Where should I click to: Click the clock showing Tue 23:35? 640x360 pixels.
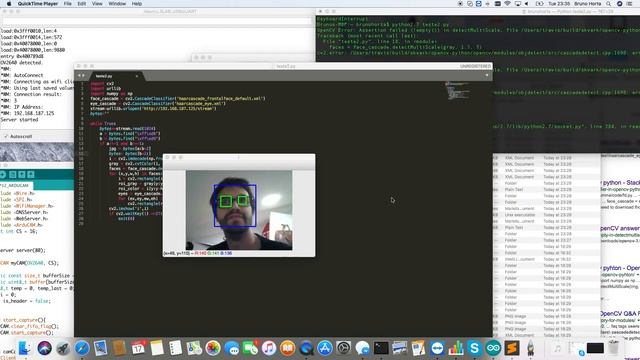coord(559,4)
